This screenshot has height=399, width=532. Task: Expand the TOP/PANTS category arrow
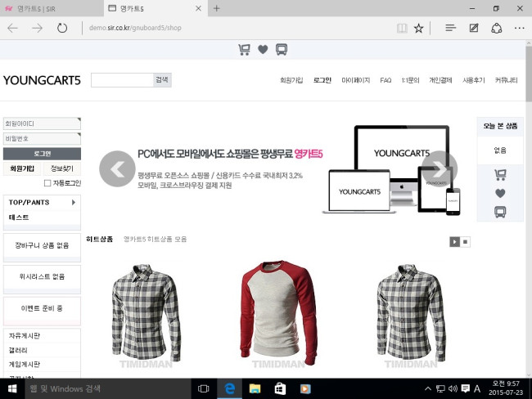click(x=74, y=202)
